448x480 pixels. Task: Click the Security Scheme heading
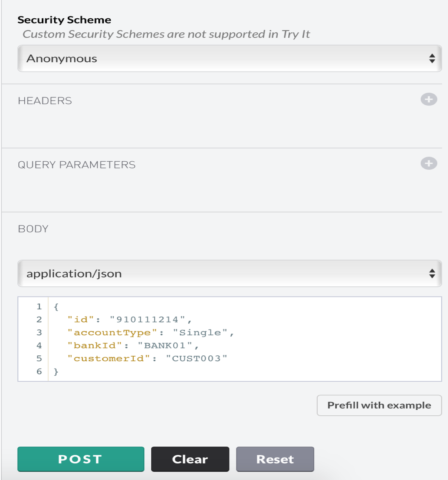click(64, 20)
